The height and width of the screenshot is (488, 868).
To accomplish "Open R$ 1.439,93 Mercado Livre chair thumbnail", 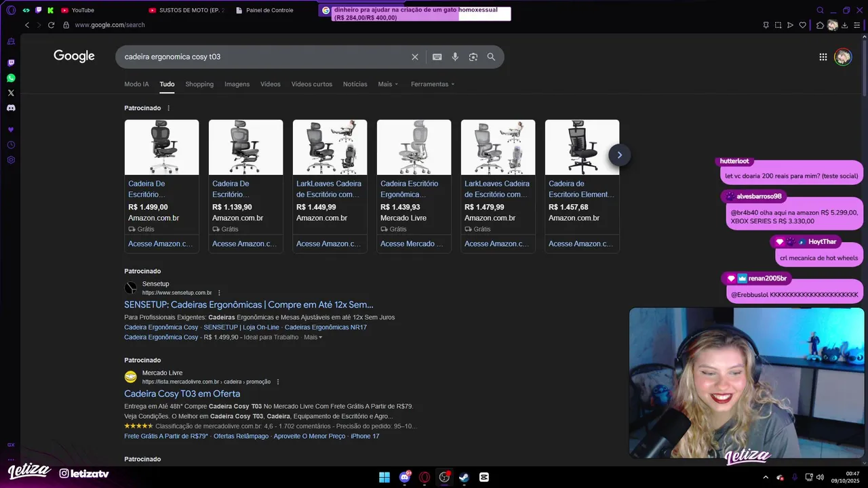I will (414, 147).
